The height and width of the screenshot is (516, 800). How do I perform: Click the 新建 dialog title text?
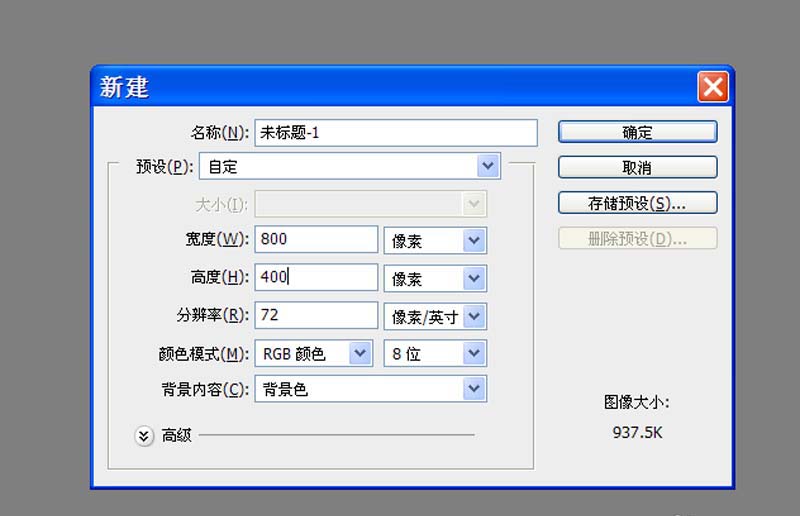tap(124, 87)
